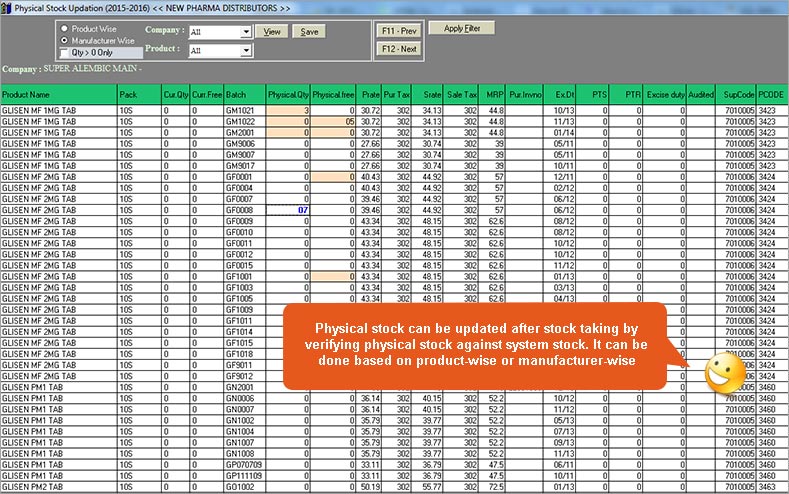This screenshot has width=789, height=494.
Task: Open the Company dropdown list
Action: click(246, 32)
